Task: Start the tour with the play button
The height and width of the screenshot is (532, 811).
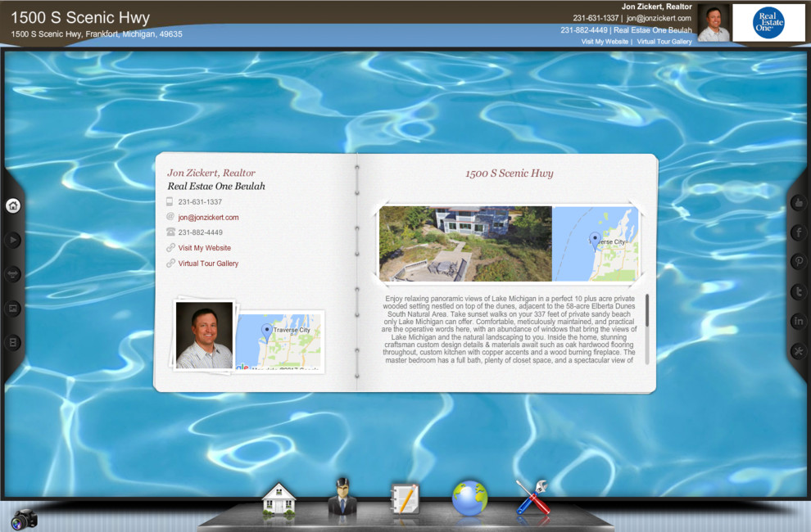Action: [13, 240]
